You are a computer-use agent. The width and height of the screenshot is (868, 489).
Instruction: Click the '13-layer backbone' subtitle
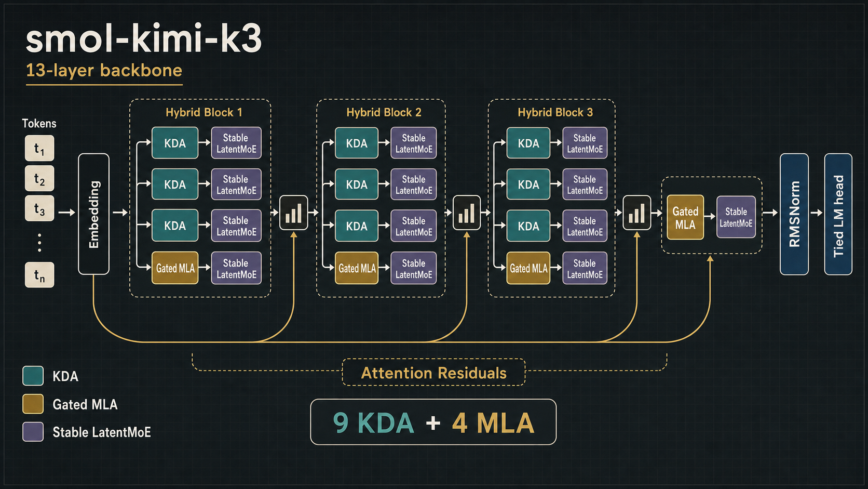tap(104, 71)
